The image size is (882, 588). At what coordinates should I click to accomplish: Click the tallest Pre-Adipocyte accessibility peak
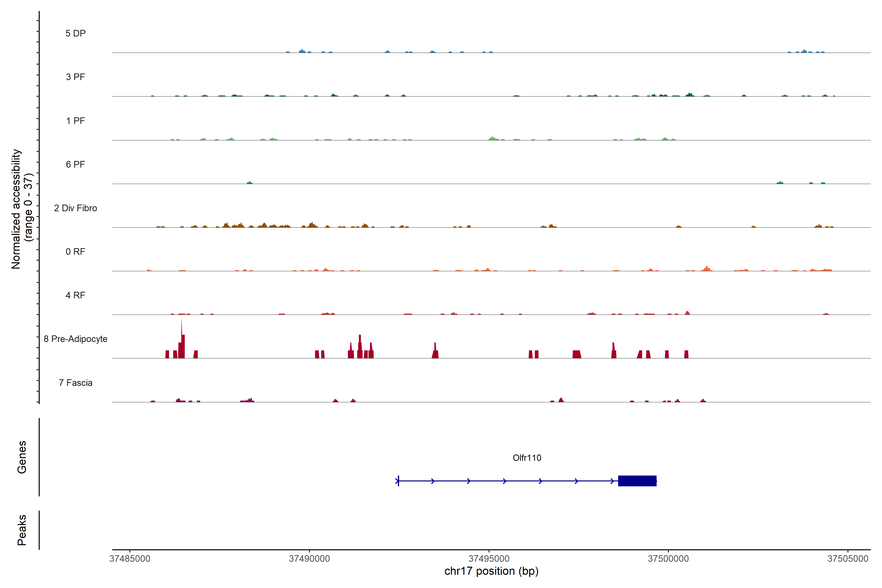pyautogui.click(x=182, y=341)
